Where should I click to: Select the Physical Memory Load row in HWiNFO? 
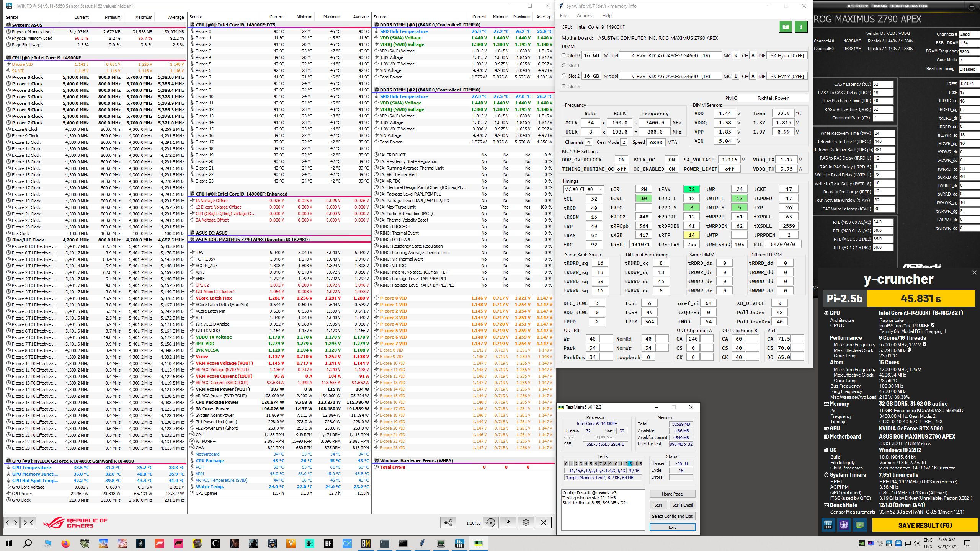[96, 38]
